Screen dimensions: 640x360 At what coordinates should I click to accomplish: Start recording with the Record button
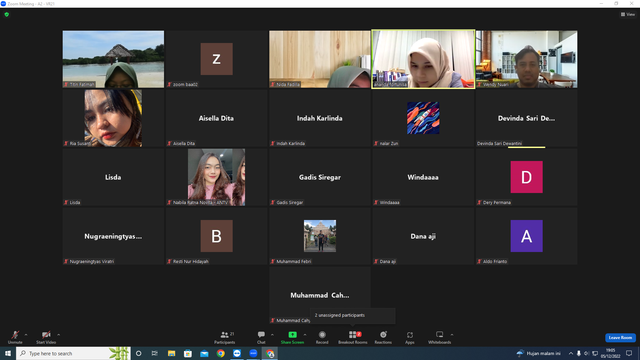322,337
